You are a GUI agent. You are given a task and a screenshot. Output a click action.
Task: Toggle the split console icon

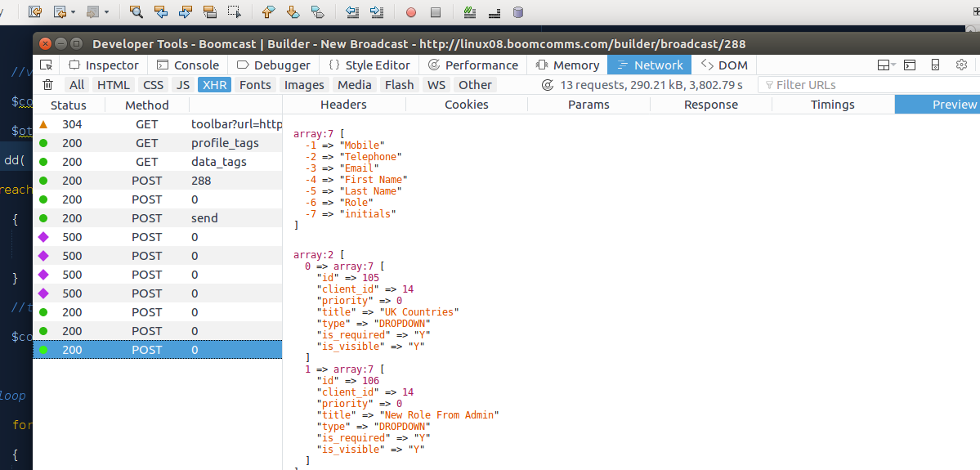point(910,65)
